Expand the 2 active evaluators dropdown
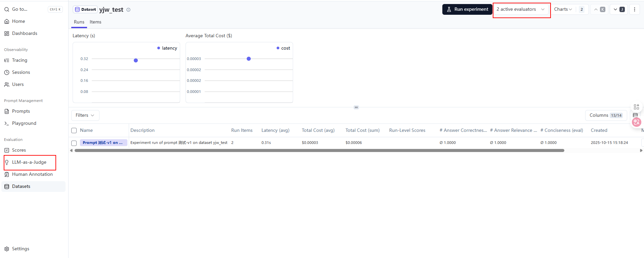The width and height of the screenshot is (644, 258). pyautogui.click(x=520, y=9)
